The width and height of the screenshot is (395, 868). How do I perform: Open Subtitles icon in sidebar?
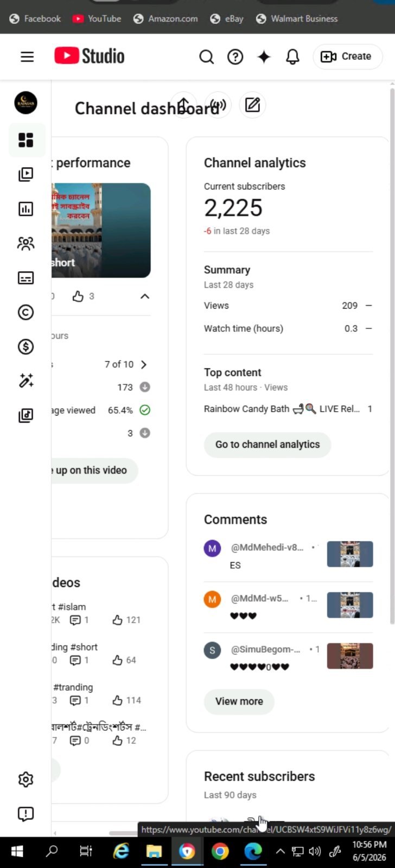26,278
